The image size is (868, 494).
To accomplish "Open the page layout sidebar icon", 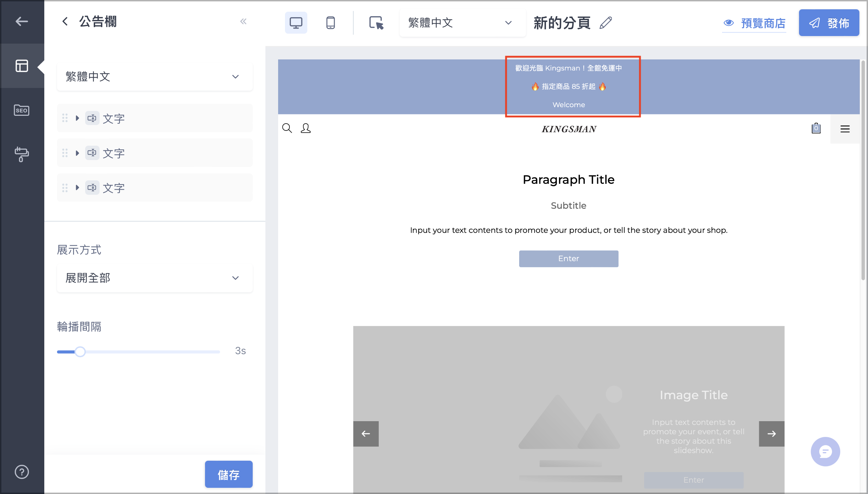I will 22,66.
